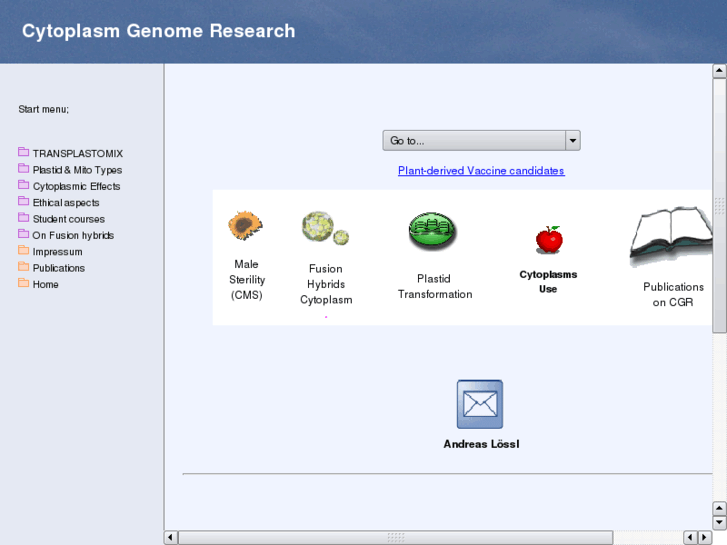The height and width of the screenshot is (545, 727).
Task: Open the green Plastid Transformation icon
Action: (x=435, y=232)
